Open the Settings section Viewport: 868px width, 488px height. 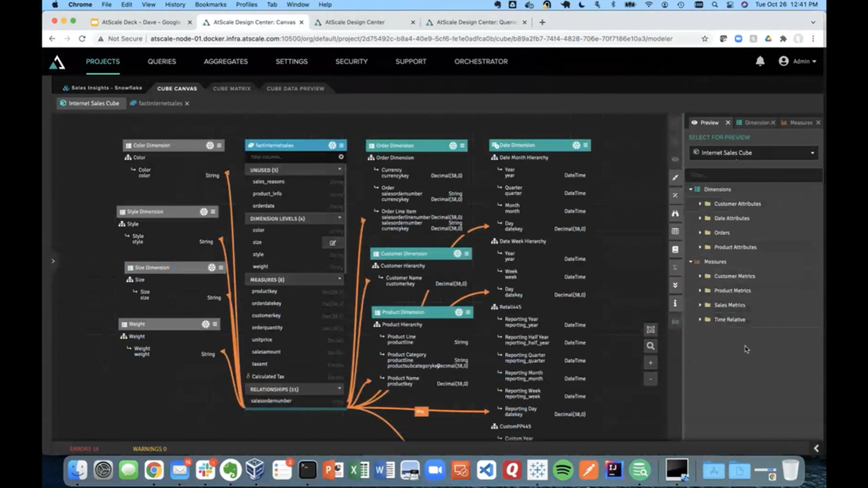click(292, 61)
